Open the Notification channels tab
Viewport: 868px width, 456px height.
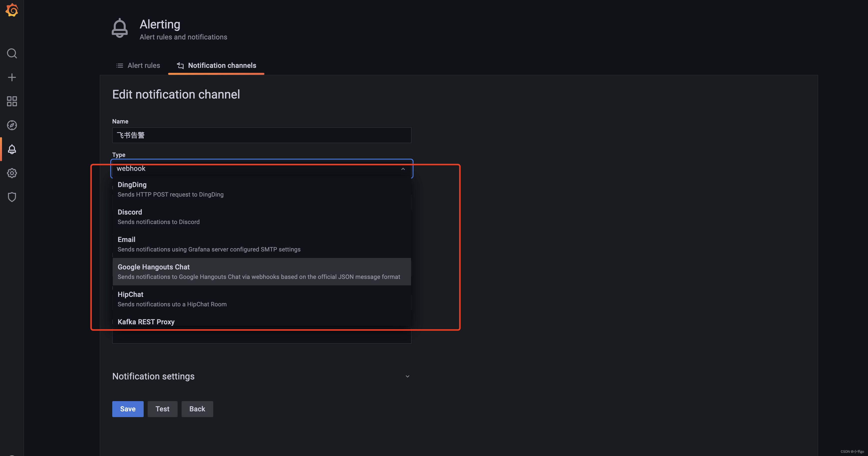216,65
